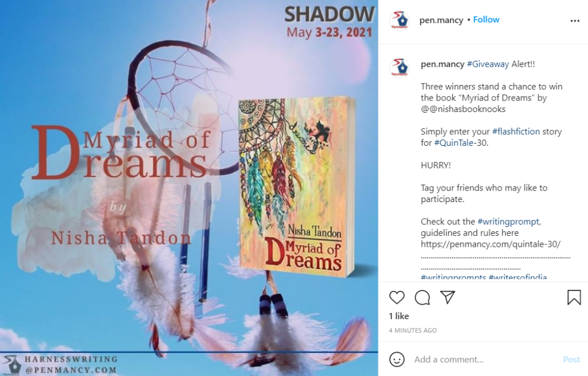Open caption username pen.mancy link
The width and height of the screenshot is (588, 376).
[443, 64]
